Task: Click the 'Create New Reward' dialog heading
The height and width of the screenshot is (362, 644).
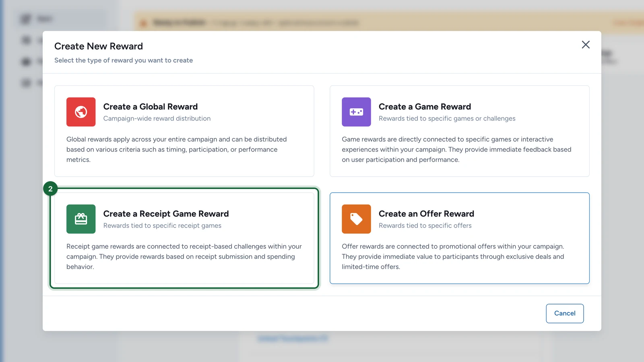Action: tap(99, 46)
